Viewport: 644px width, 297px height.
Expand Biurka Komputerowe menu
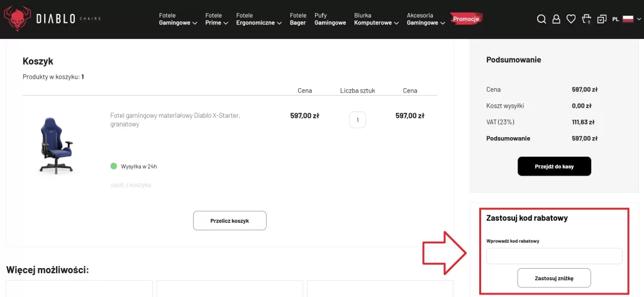[x=376, y=20]
